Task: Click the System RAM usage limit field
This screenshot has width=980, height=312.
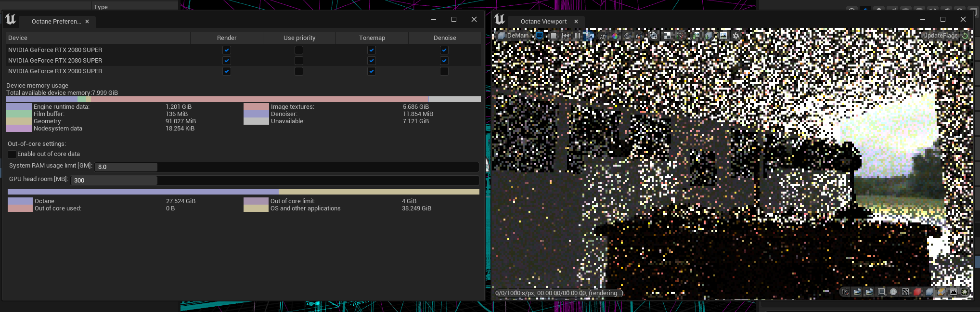Action: pos(286,167)
